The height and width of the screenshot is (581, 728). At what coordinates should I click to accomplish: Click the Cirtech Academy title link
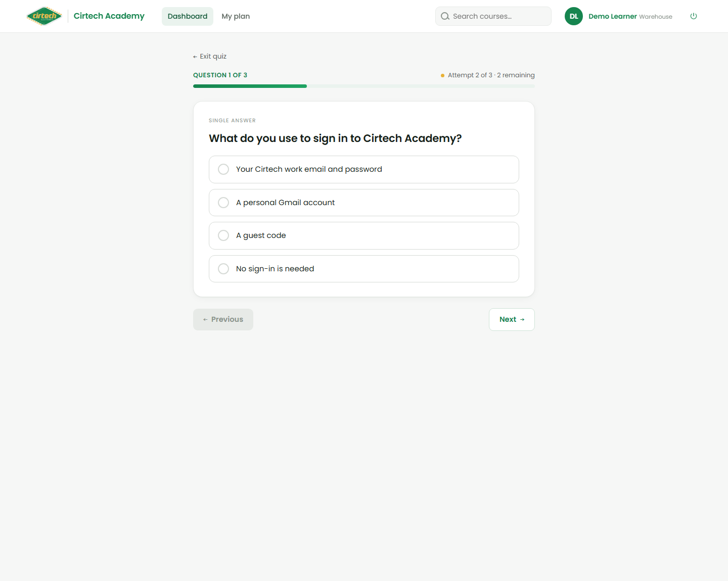[109, 16]
